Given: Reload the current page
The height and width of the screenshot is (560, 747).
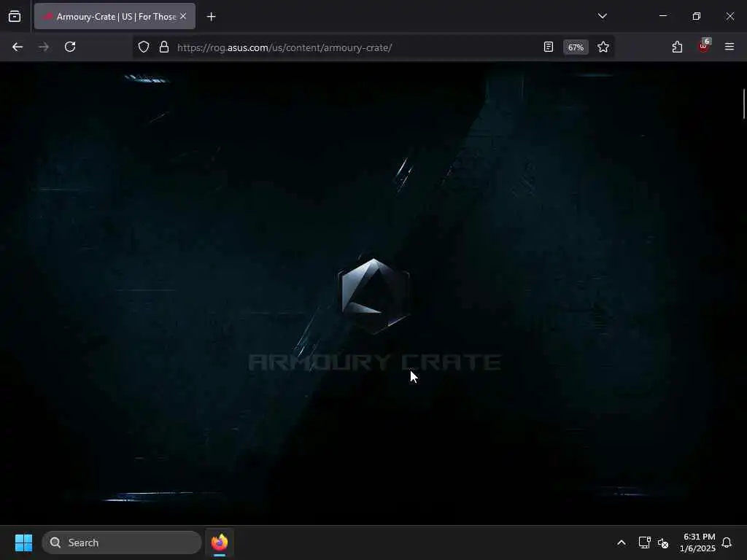Looking at the screenshot, I should pyautogui.click(x=70, y=47).
